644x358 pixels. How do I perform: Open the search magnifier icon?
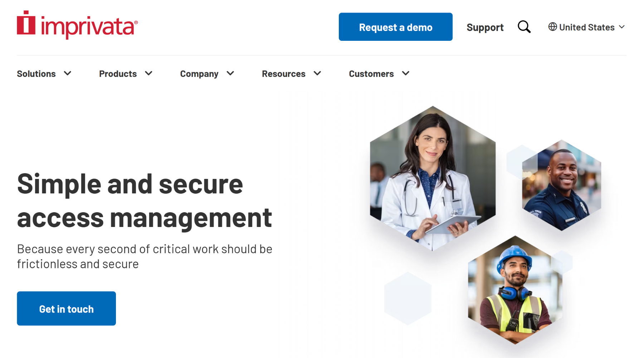(x=524, y=27)
